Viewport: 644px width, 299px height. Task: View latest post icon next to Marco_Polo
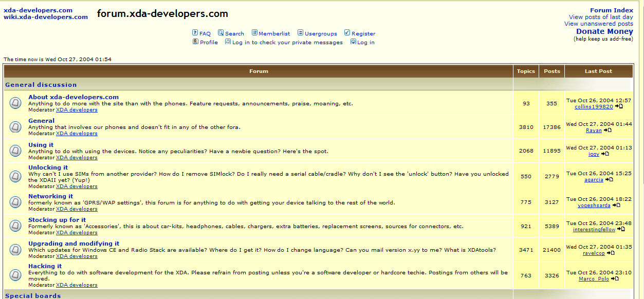coord(615,278)
